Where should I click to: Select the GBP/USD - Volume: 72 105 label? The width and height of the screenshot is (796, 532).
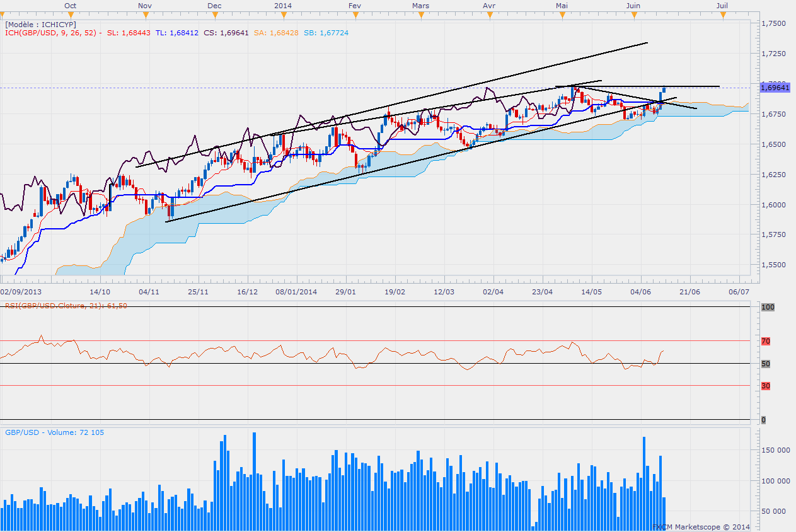[54, 432]
